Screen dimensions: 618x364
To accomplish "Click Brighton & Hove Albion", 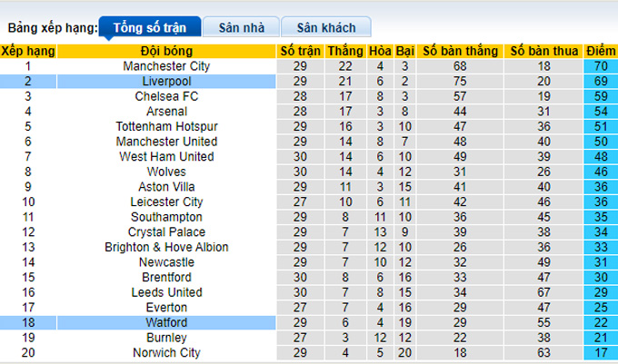I will (167, 247).
